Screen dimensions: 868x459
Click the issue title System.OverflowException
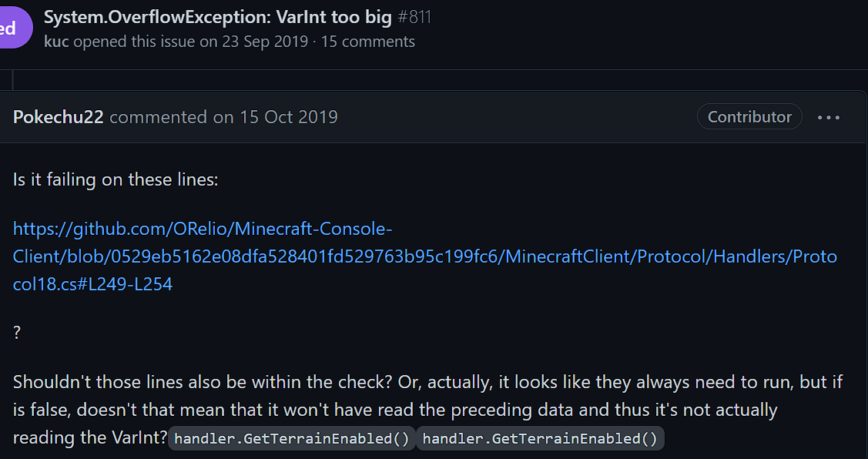217,17
